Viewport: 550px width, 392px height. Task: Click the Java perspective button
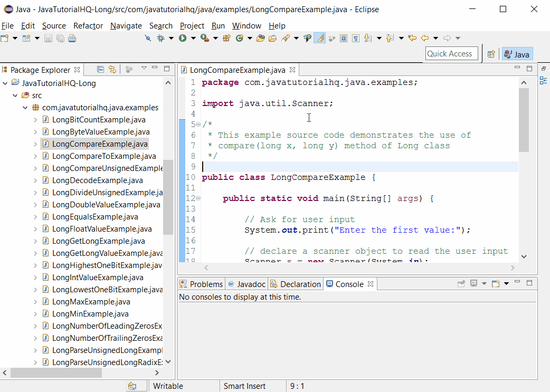click(517, 54)
